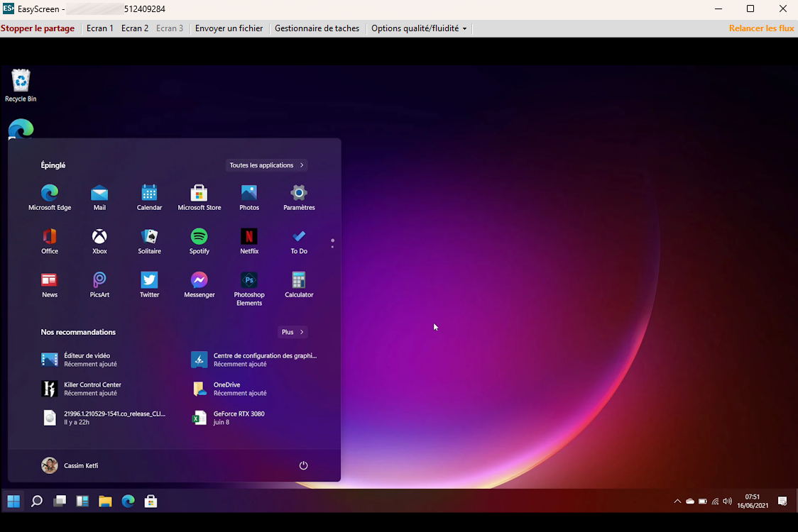Open Photoshop Elements

[249, 289]
